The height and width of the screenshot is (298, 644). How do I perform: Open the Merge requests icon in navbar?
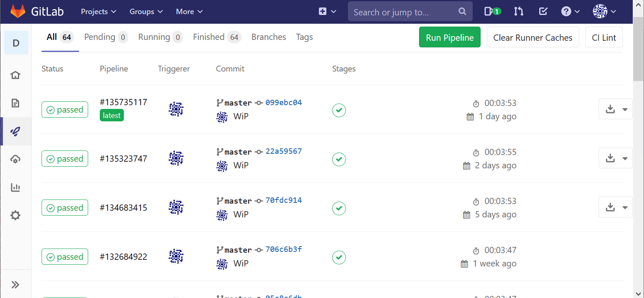pos(518,12)
